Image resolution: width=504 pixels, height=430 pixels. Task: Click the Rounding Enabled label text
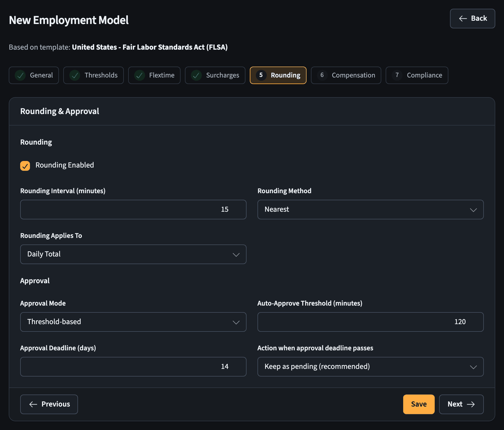tap(65, 165)
